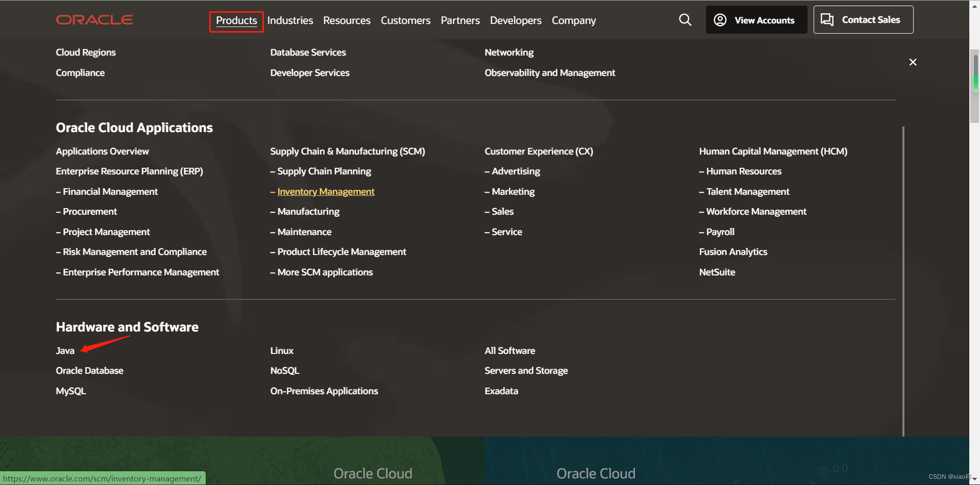The height and width of the screenshot is (485, 980).
Task: Open the Developers menu
Action: tap(516, 21)
